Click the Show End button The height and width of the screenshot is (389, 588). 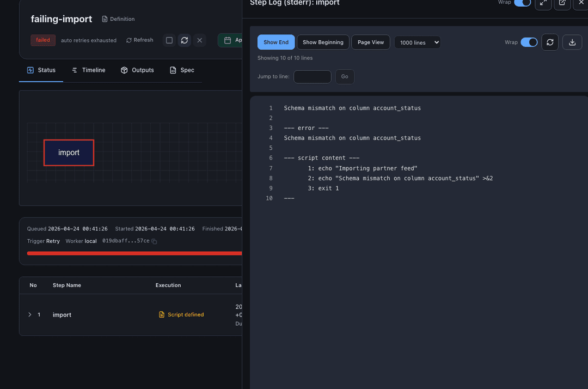pos(276,42)
